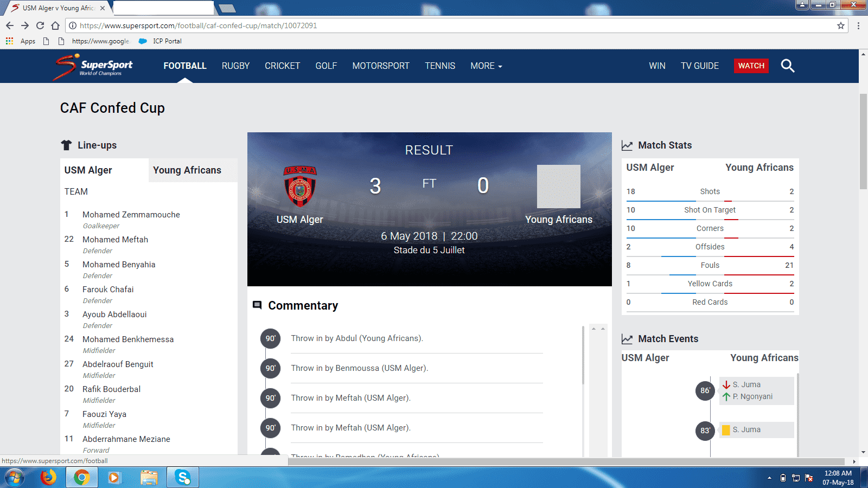Open the ICP Portal bookmark

[x=161, y=41]
